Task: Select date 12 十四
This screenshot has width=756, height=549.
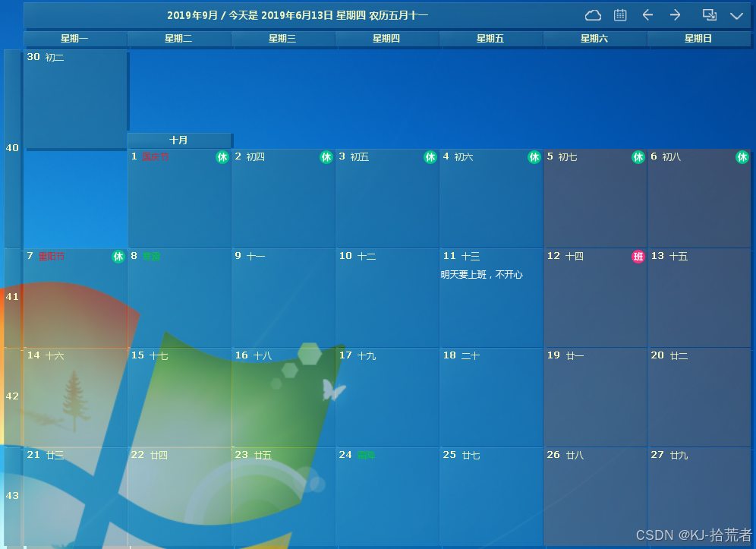Action: point(595,298)
